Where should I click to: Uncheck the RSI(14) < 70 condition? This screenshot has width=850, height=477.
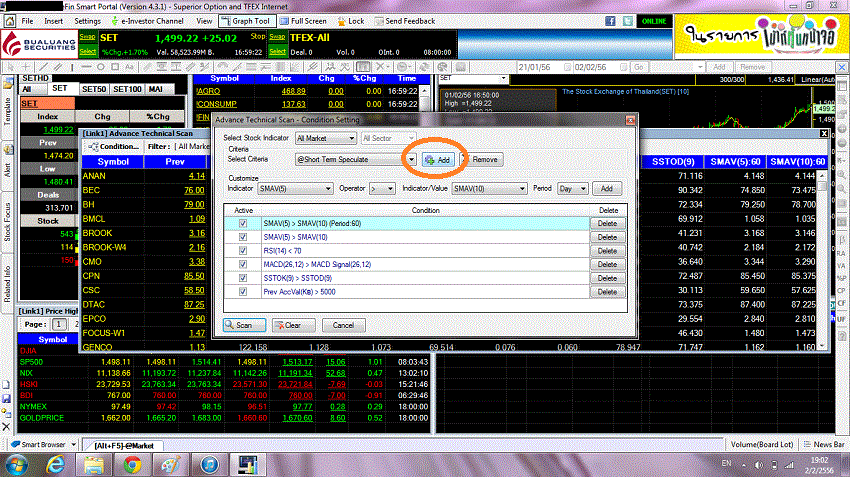(243, 250)
